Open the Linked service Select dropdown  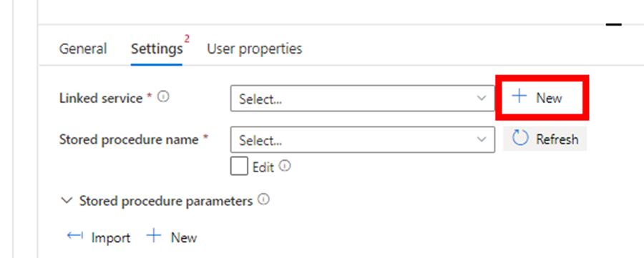362,99
